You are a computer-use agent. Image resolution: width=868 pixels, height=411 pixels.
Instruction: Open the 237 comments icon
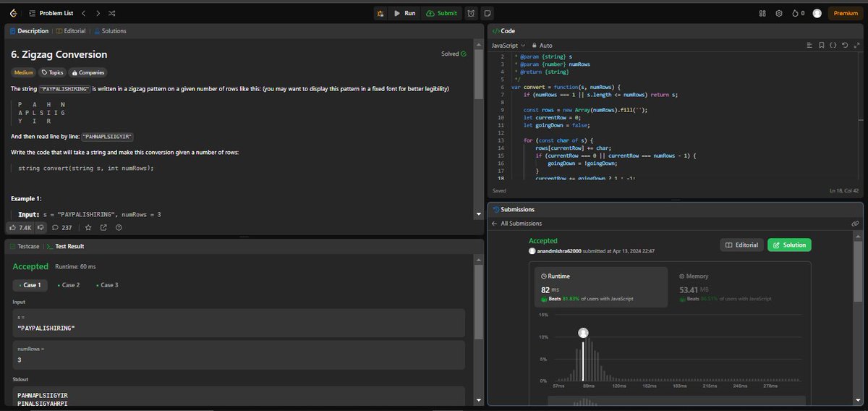(61, 227)
